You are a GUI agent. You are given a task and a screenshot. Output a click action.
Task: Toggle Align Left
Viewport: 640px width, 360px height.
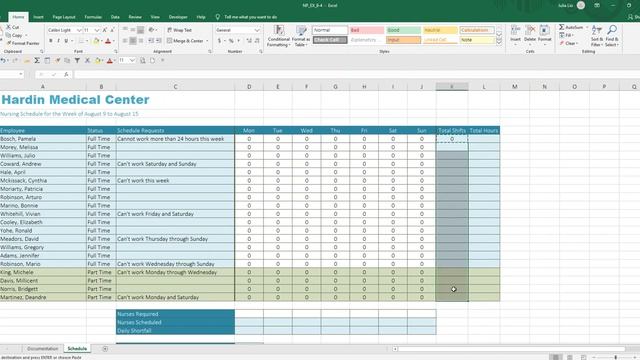[125, 41]
